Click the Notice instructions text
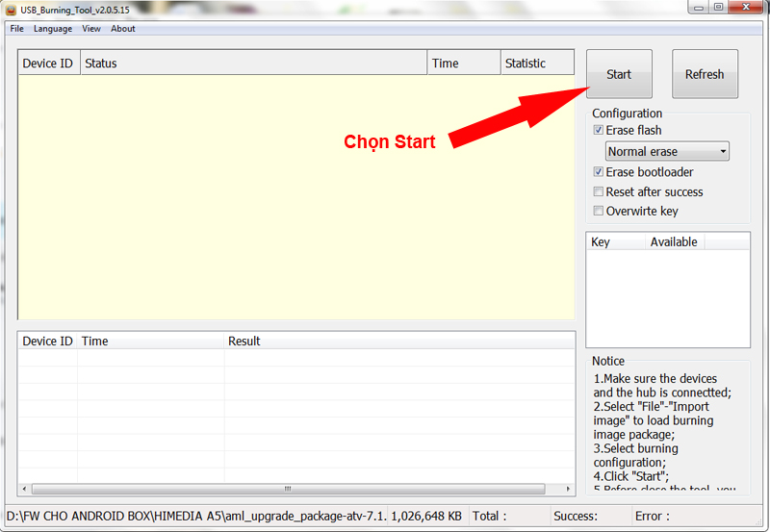The image size is (770, 532). (x=663, y=431)
